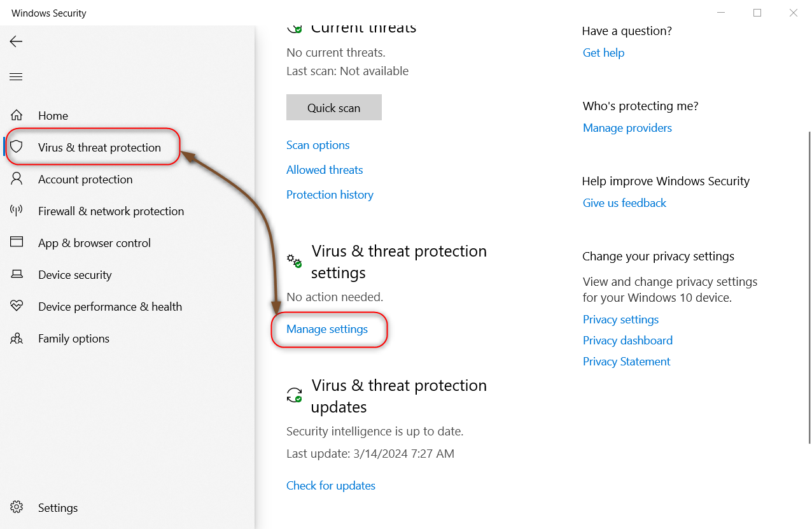Click the Home house icon
The image size is (812, 529).
click(17, 116)
